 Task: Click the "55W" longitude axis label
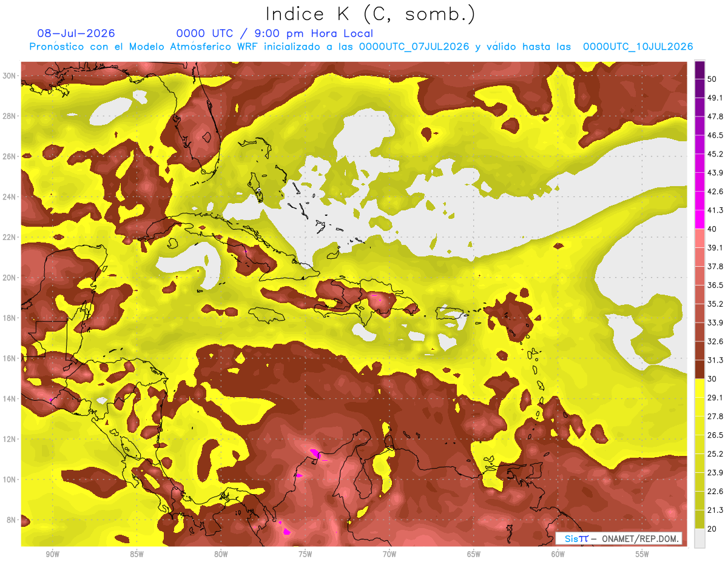point(642,555)
